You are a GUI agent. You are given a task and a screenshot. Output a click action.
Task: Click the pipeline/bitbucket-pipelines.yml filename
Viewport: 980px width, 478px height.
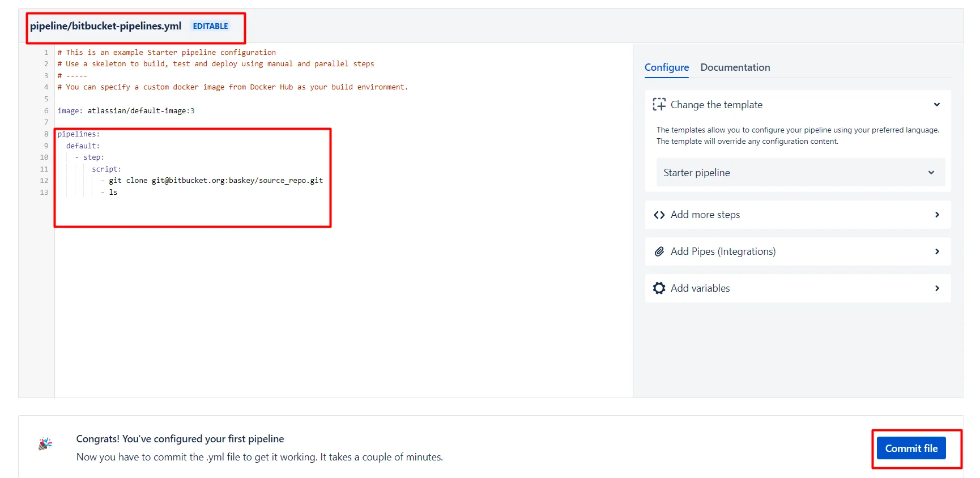(105, 26)
